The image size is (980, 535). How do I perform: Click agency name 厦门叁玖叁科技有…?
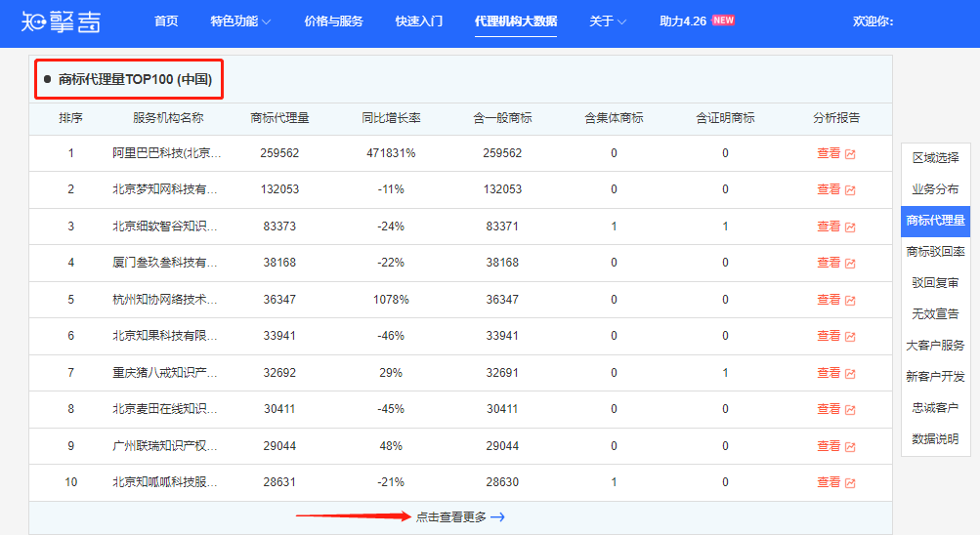click(165, 263)
